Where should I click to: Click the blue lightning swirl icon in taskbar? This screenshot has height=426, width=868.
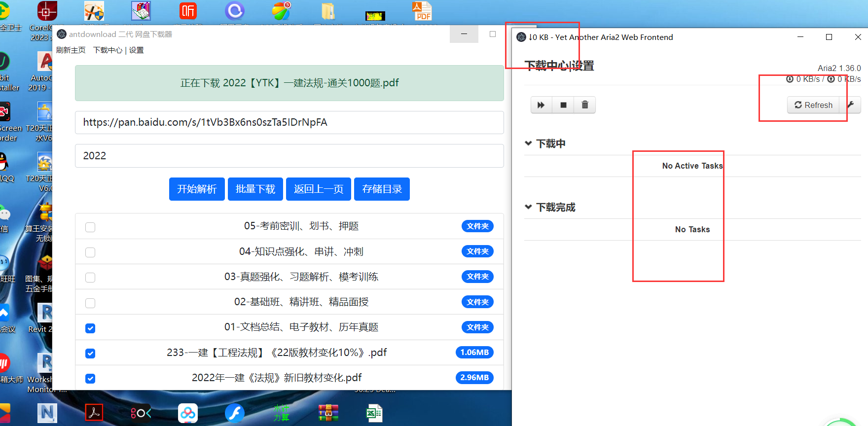pos(235,413)
